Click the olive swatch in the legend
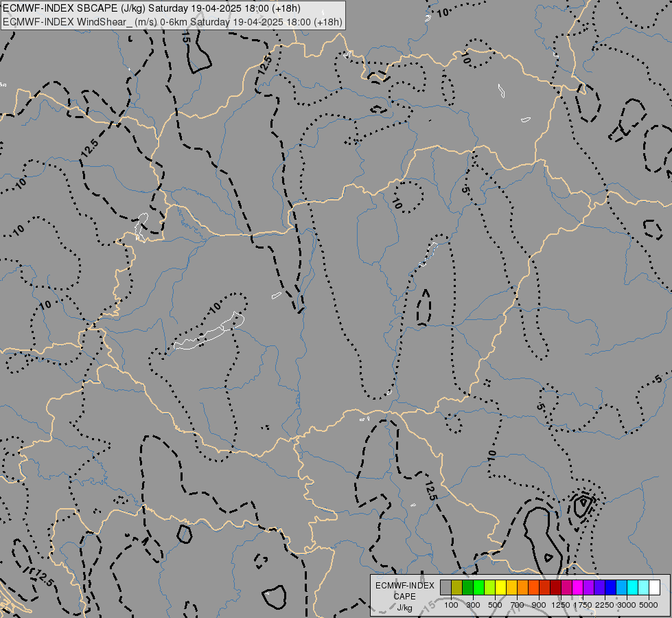Viewport: 672px width, 618px height. coord(457,588)
